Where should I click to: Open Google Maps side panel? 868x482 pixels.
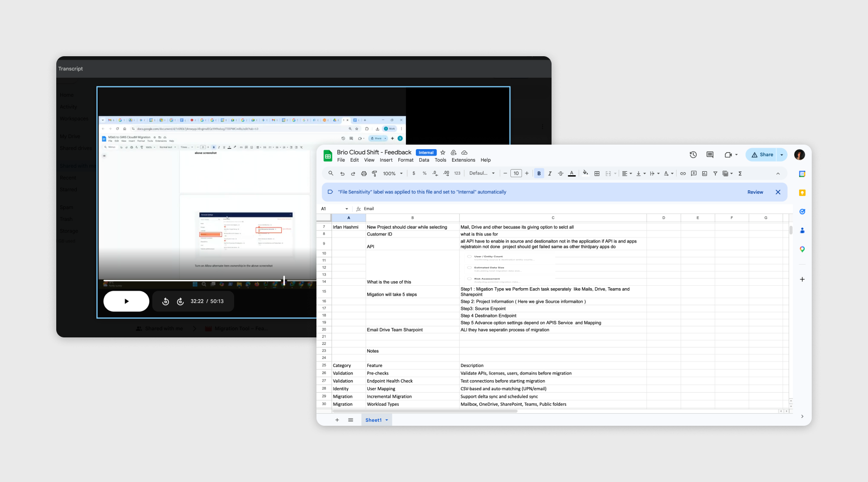pyautogui.click(x=802, y=249)
